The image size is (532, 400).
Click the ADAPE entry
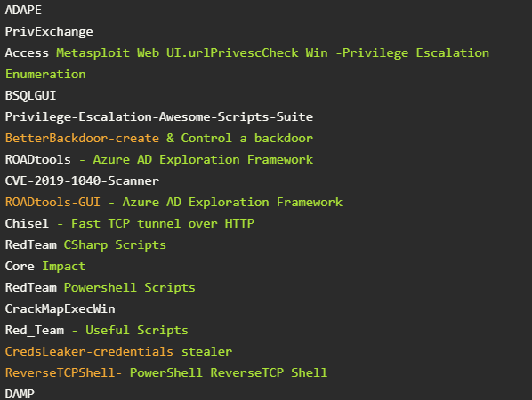[x=23, y=10]
